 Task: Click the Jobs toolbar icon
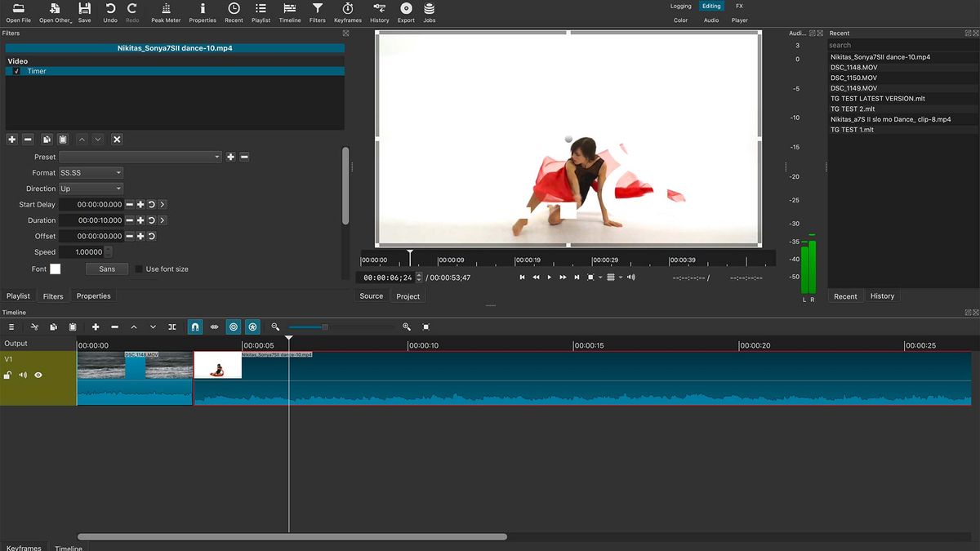[430, 12]
